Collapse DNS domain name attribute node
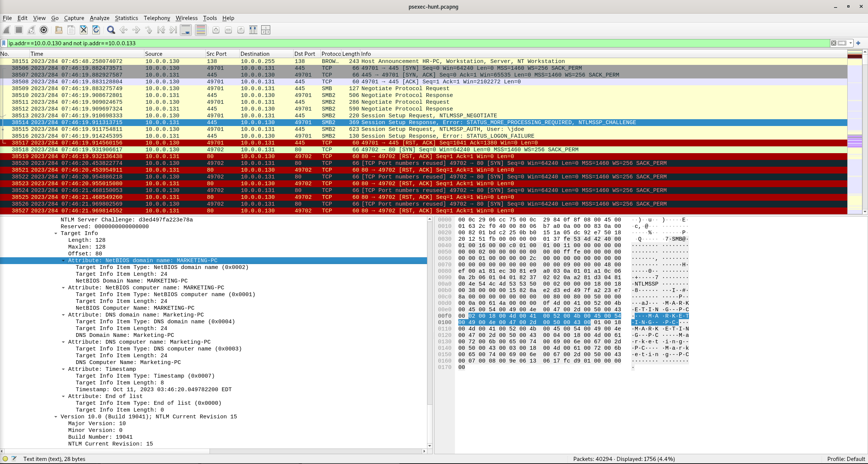 pos(63,315)
